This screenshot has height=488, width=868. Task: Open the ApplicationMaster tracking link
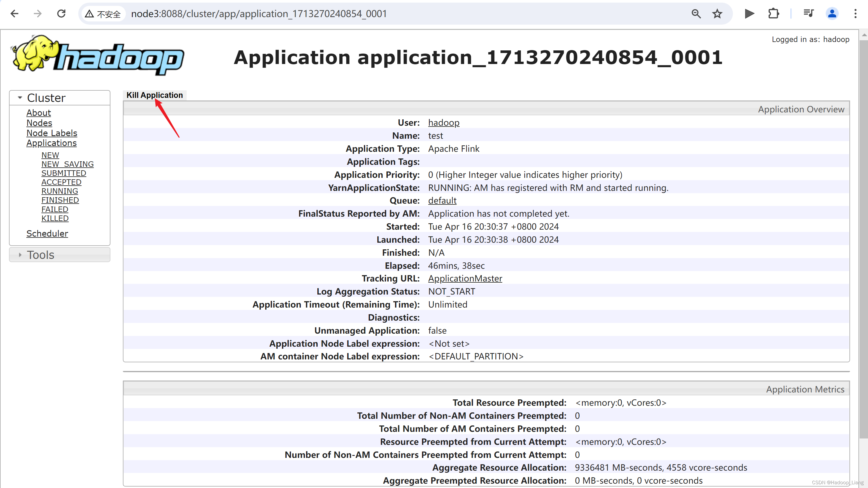coord(465,279)
